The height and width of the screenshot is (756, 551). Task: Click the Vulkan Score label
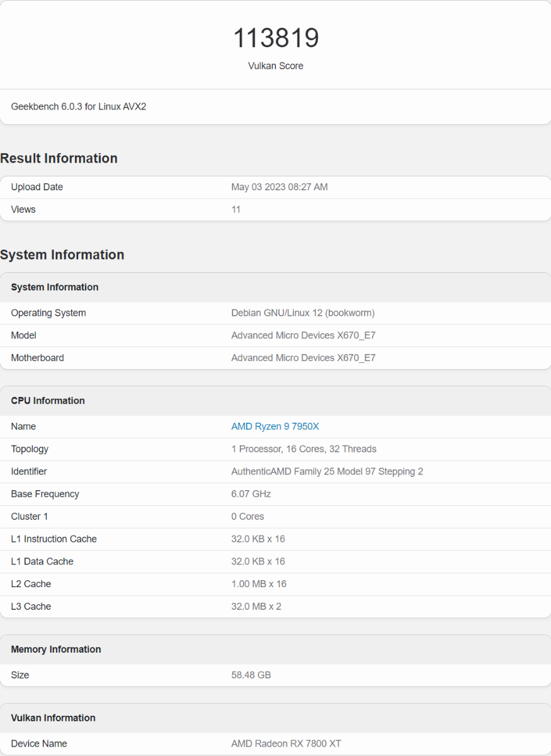tap(276, 66)
